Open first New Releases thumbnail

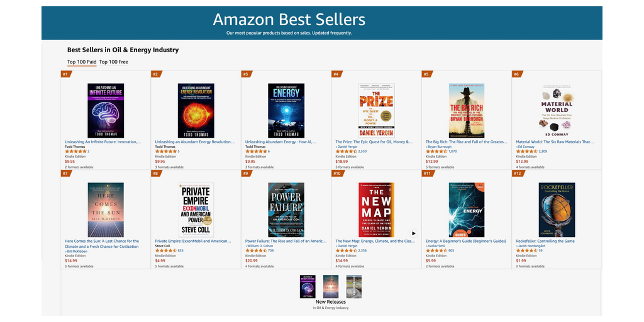click(308, 286)
